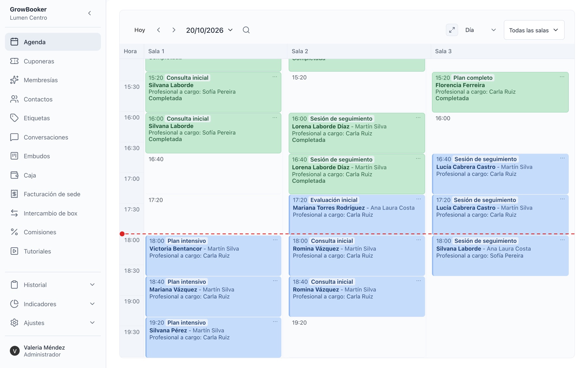The width and height of the screenshot is (588, 368).
Task: Click the empty 16:40 slot in Sala 1
Action: click(x=213, y=174)
